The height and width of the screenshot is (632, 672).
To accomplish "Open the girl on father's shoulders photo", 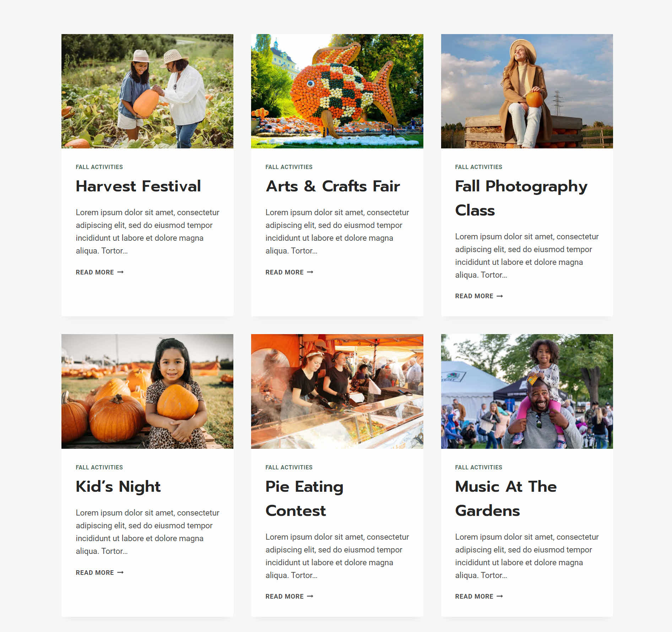I will pos(527,391).
